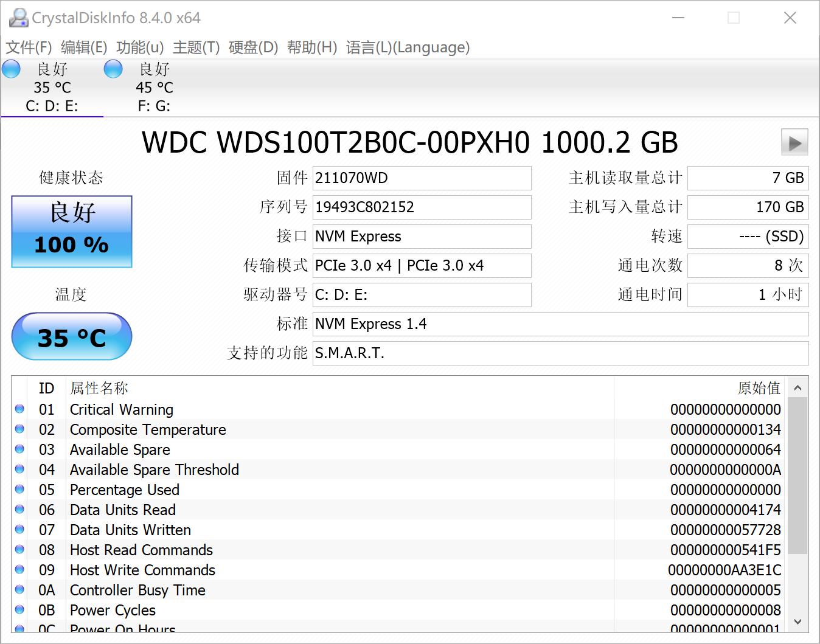Image resolution: width=820 pixels, height=644 pixels.
Task: Toggle the indicator for Data Units Read
Action: (x=19, y=510)
